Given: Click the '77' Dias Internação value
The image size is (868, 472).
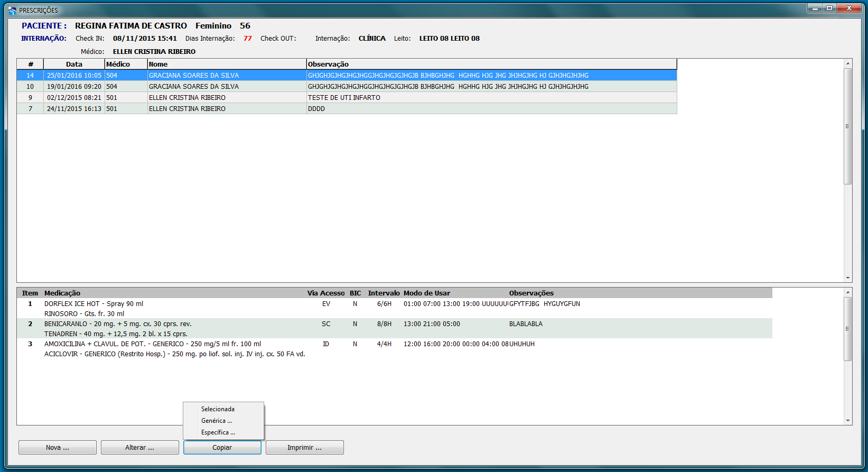Looking at the screenshot, I should [248, 39].
